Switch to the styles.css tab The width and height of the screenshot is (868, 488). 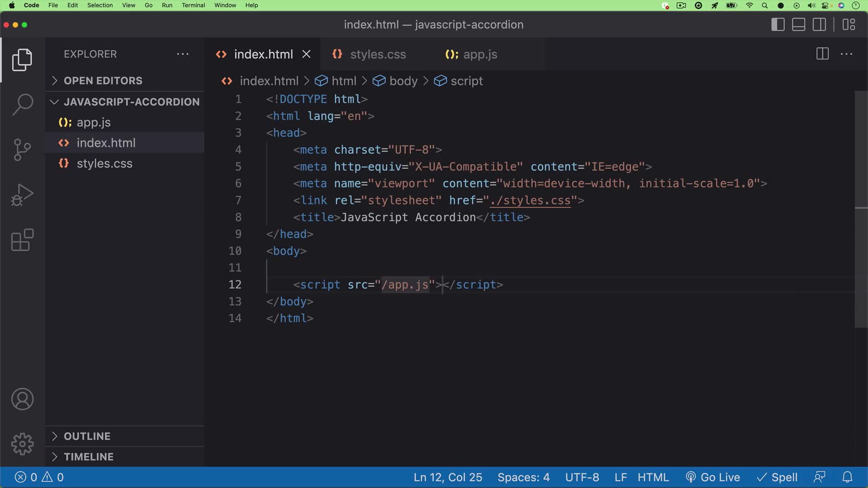coord(378,54)
